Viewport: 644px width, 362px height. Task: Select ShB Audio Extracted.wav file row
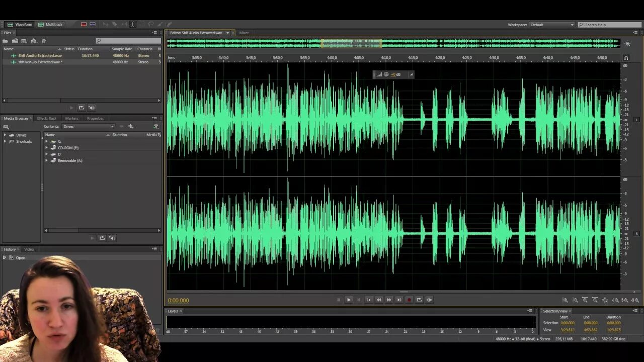tap(82, 56)
